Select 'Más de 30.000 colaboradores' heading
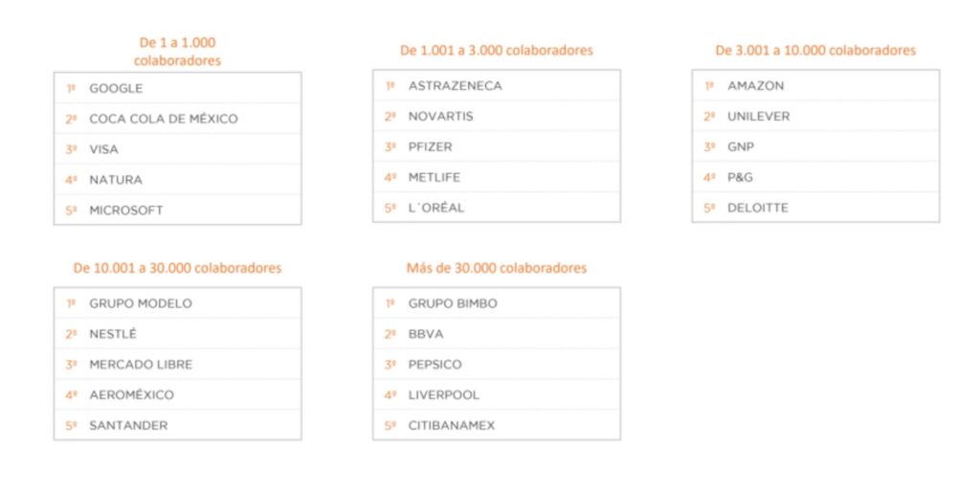The image size is (980, 490). [x=496, y=268]
